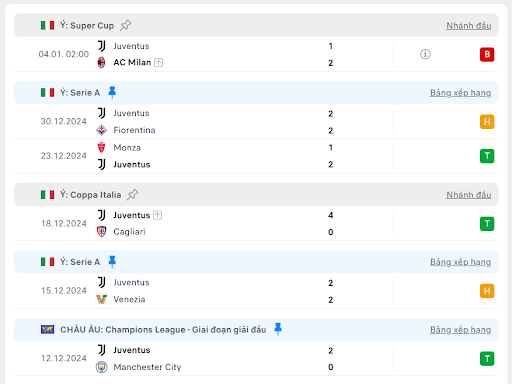The image size is (512, 384).
Task: Unpin the first Serie A league header
Action: pos(112,92)
